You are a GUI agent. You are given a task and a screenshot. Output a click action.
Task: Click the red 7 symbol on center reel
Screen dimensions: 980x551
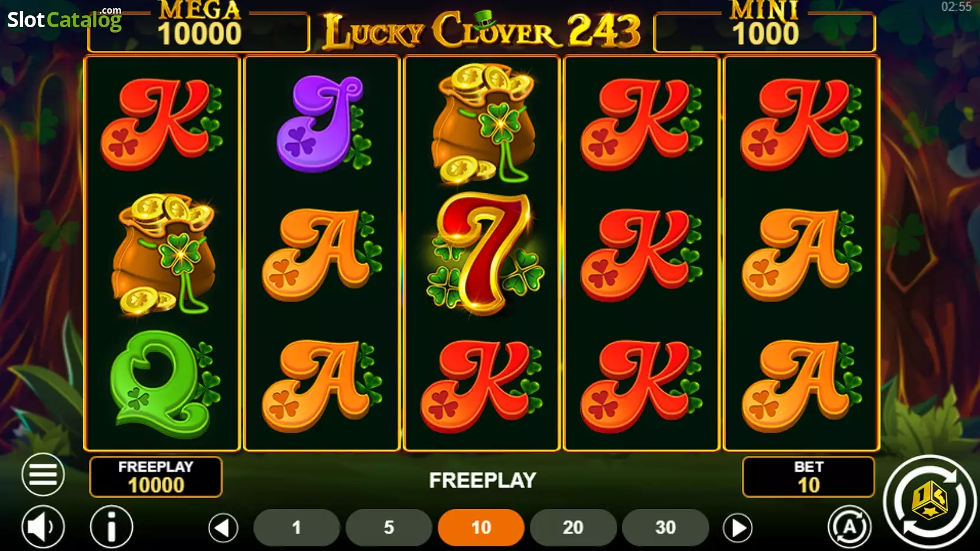484,253
